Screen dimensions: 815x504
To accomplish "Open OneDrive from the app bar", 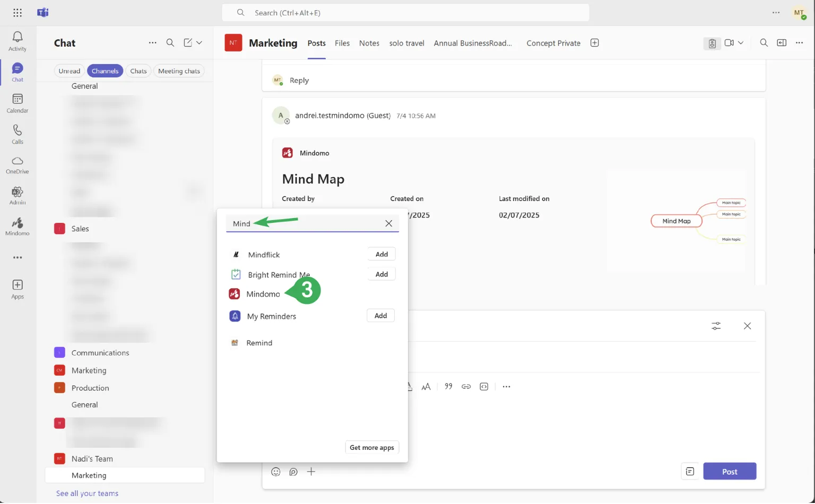I will click(18, 164).
